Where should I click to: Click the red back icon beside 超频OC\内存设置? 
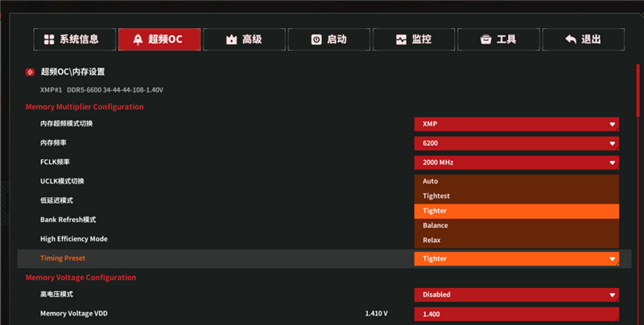click(x=30, y=72)
